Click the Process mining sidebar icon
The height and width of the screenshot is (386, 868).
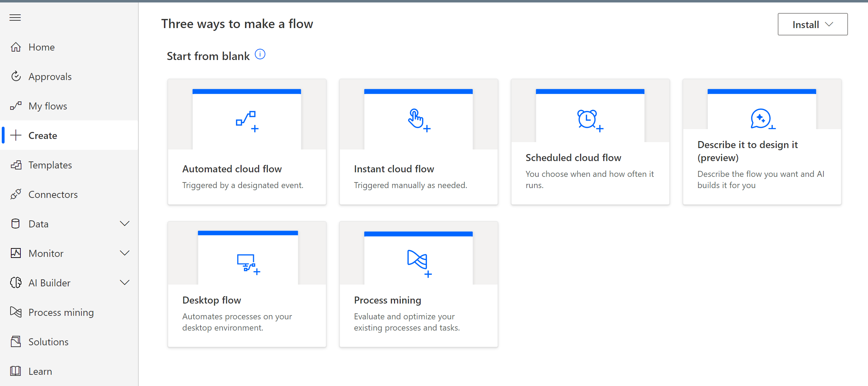[x=16, y=312]
